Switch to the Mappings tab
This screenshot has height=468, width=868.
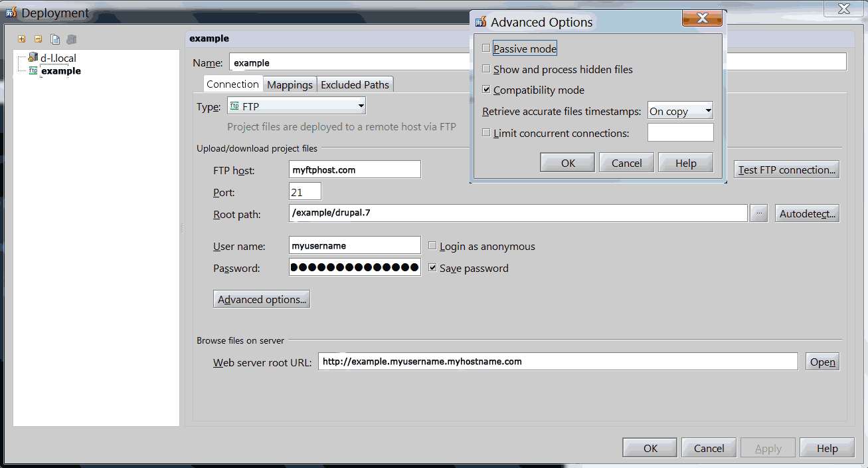point(290,84)
